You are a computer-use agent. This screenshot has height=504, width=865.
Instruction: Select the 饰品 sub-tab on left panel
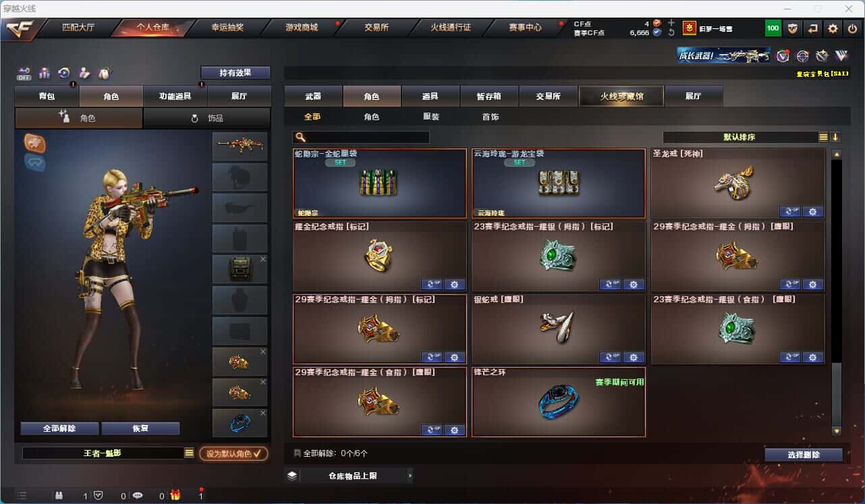pos(207,118)
